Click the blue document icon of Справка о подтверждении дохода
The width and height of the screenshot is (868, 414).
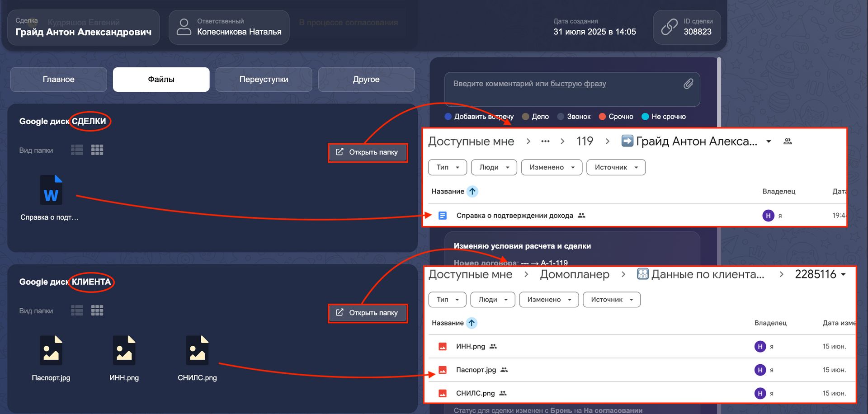click(x=443, y=216)
